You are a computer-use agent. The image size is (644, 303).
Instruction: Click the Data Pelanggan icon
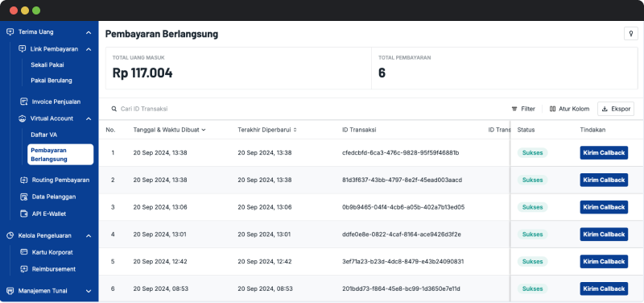point(24,197)
